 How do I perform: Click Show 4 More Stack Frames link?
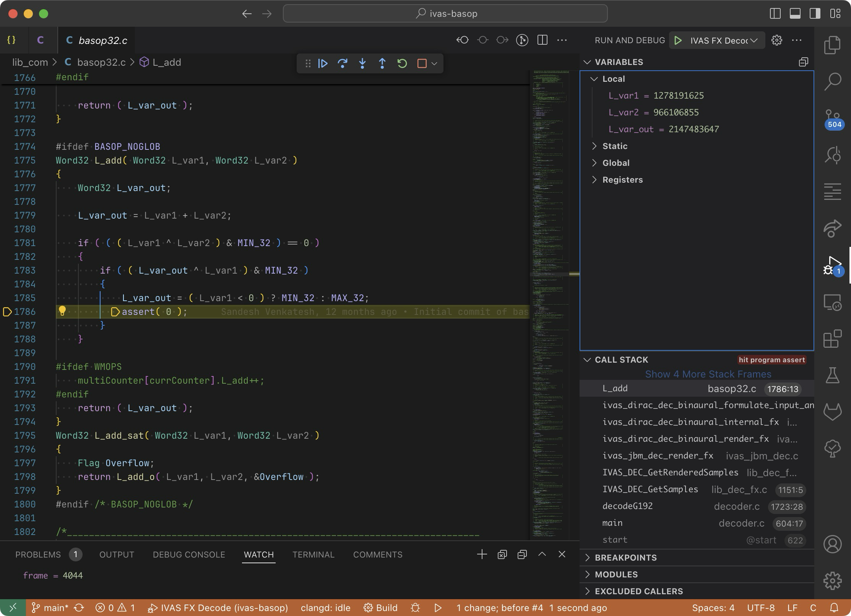click(708, 374)
